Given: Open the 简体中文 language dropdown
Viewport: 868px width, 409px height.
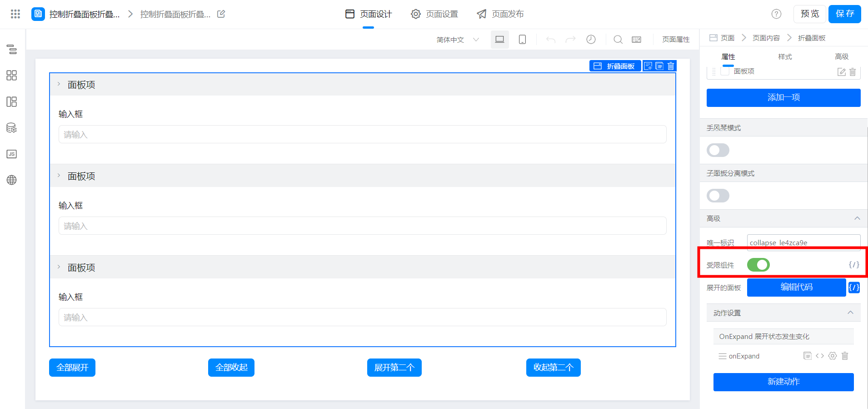Looking at the screenshot, I should pyautogui.click(x=458, y=40).
